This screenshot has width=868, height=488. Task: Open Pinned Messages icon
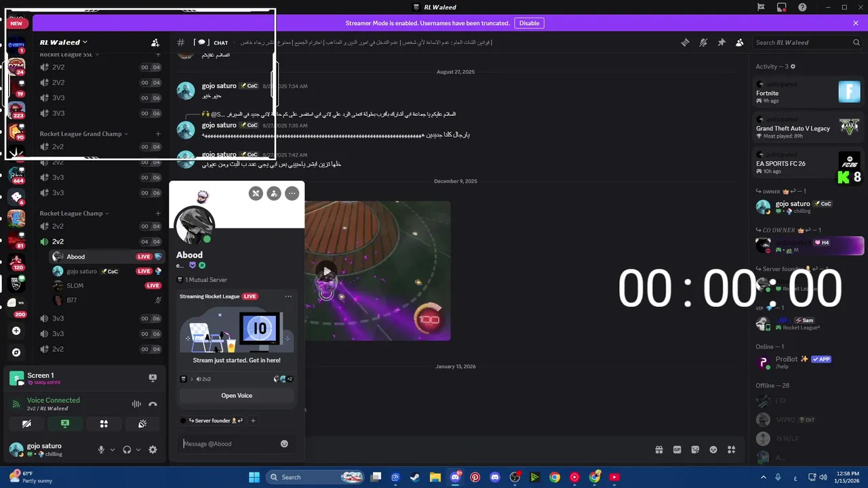(x=722, y=42)
